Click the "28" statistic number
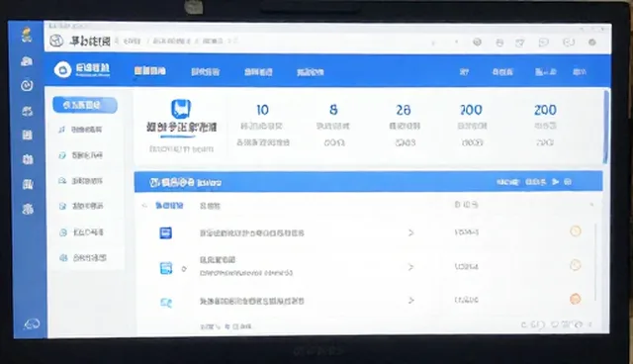Screen dimensions: 633x364 pyautogui.click(x=403, y=110)
